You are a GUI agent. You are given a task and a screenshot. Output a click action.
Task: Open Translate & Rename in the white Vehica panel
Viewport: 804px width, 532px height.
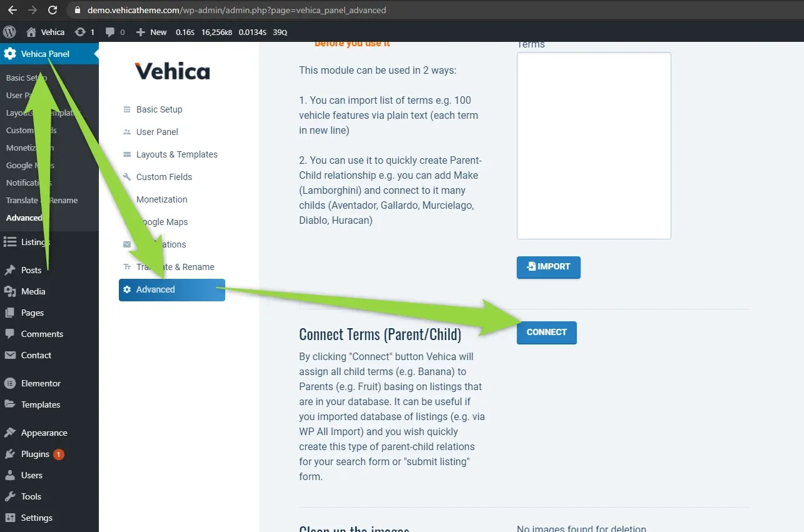[x=175, y=267]
